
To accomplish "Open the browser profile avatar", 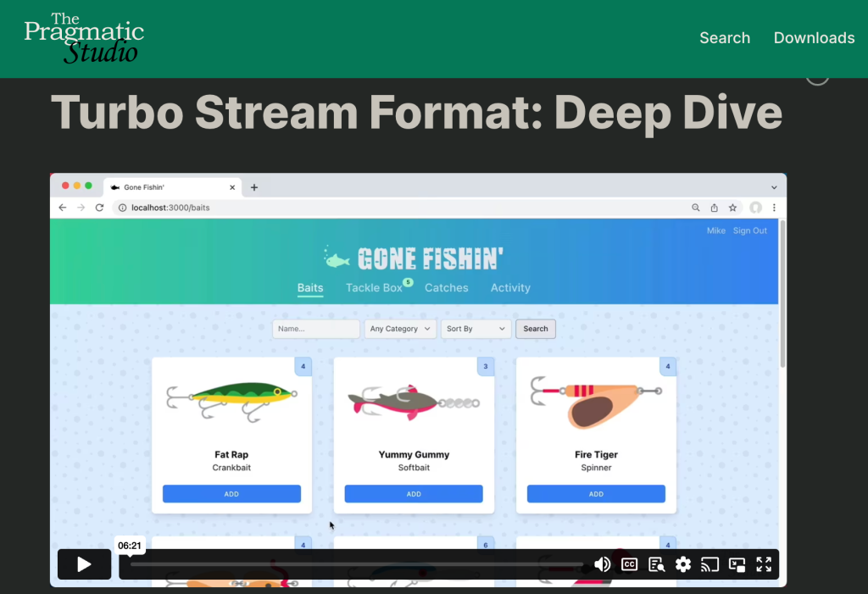I will pyautogui.click(x=755, y=208).
